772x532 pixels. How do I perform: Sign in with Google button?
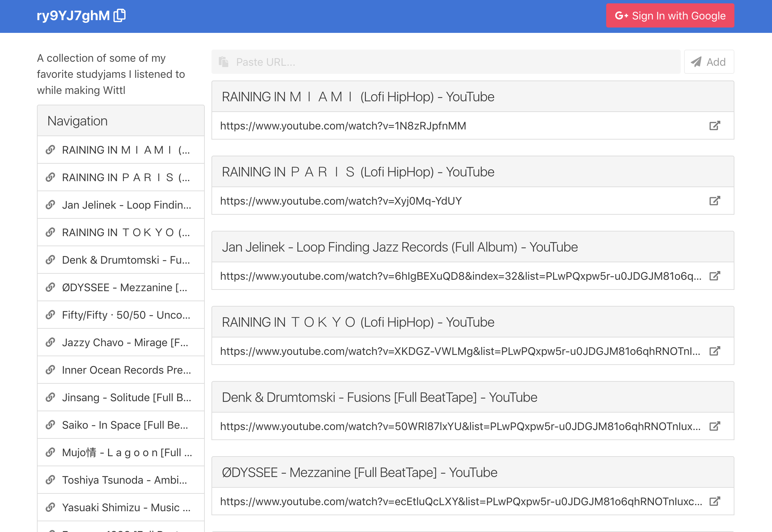[x=670, y=15]
